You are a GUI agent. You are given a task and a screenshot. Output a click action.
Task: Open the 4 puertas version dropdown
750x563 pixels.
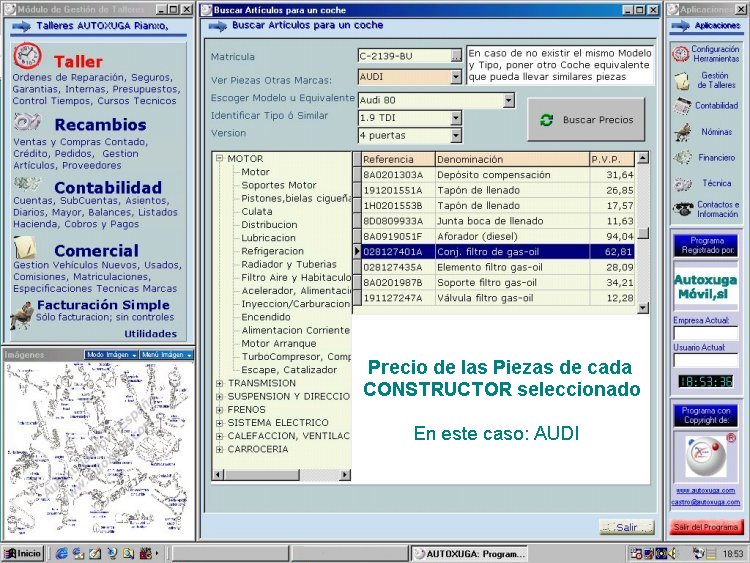tap(456, 135)
